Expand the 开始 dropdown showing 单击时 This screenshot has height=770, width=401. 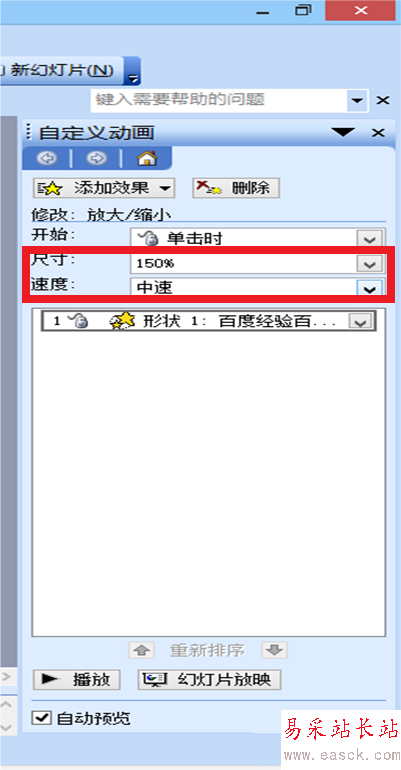pyautogui.click(x=369, y=239)
